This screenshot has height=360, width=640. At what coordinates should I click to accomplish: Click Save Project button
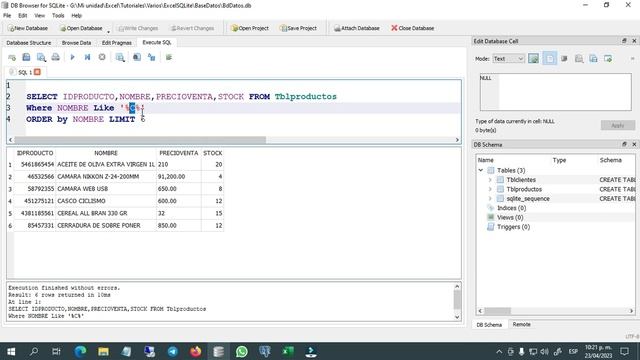click(298, 28)
